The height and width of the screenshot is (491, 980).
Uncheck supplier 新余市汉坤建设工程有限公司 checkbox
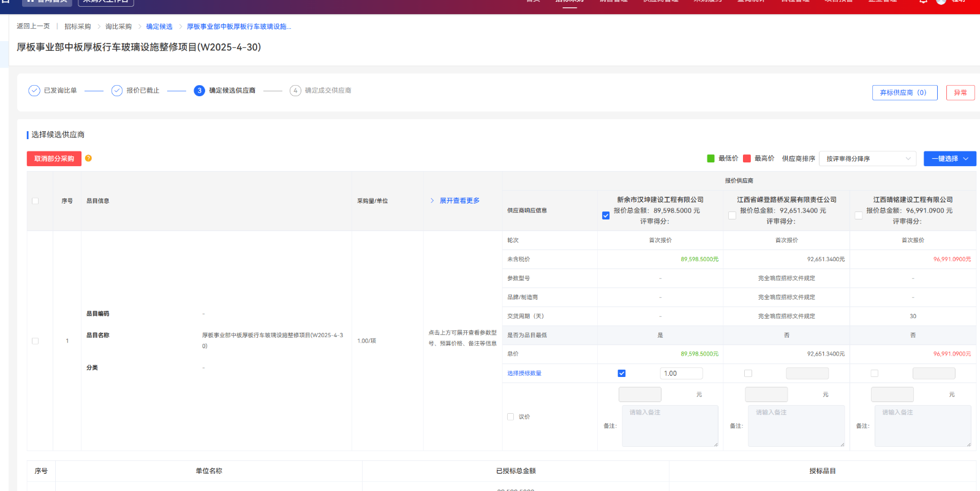pos(606,216)
